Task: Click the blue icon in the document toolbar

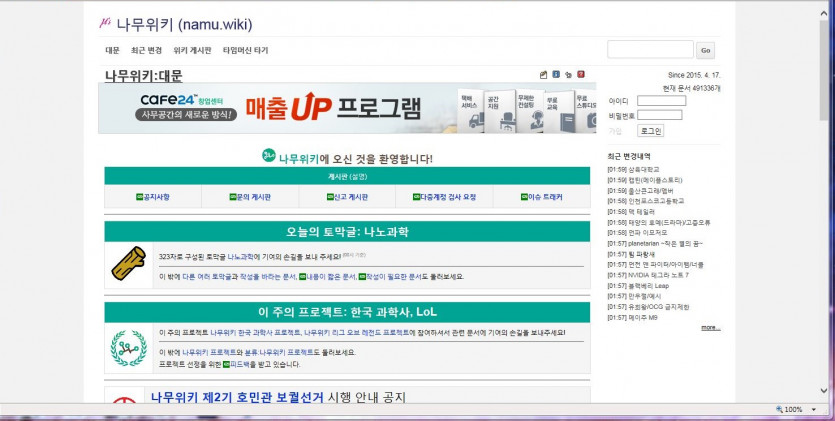Action: coord(556,74)
